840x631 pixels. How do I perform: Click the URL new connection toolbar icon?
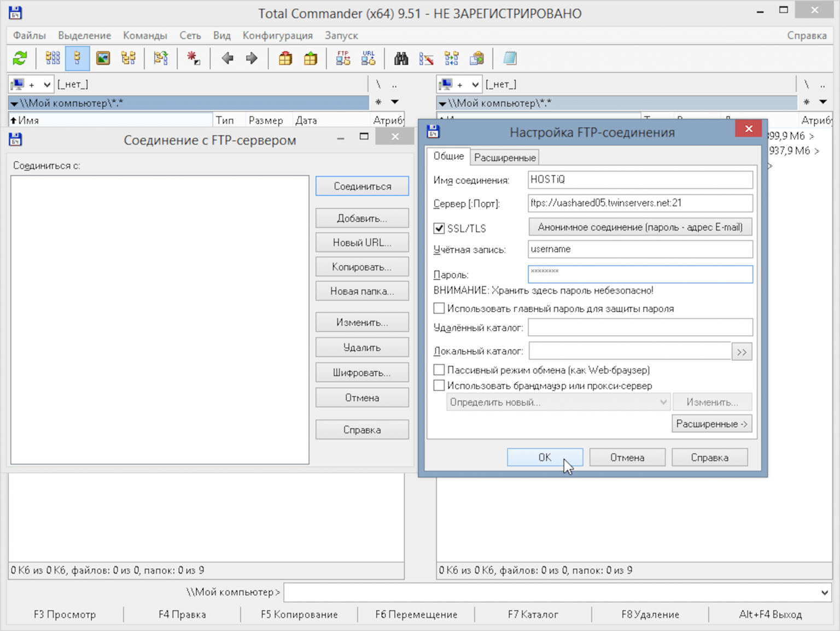[368, 58]
